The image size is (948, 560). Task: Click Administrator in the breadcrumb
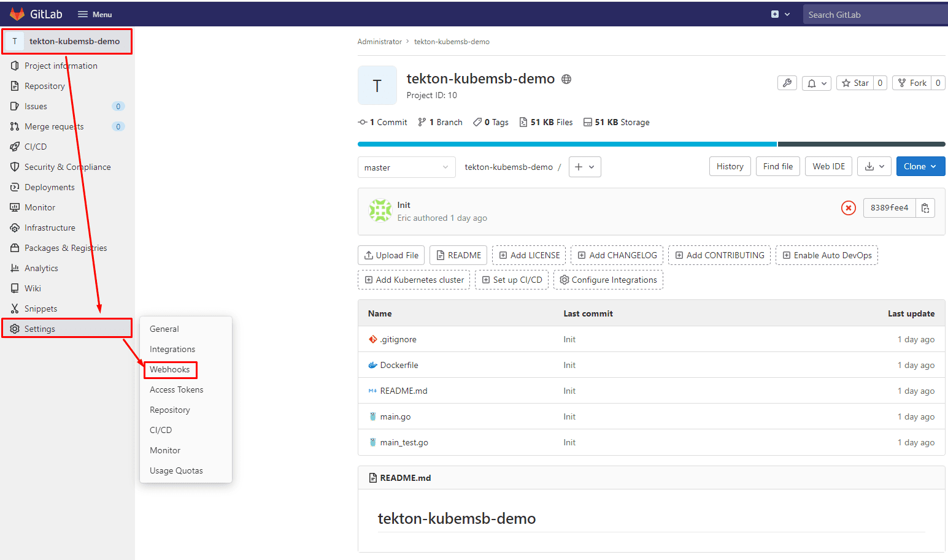[x=380, y=42]
